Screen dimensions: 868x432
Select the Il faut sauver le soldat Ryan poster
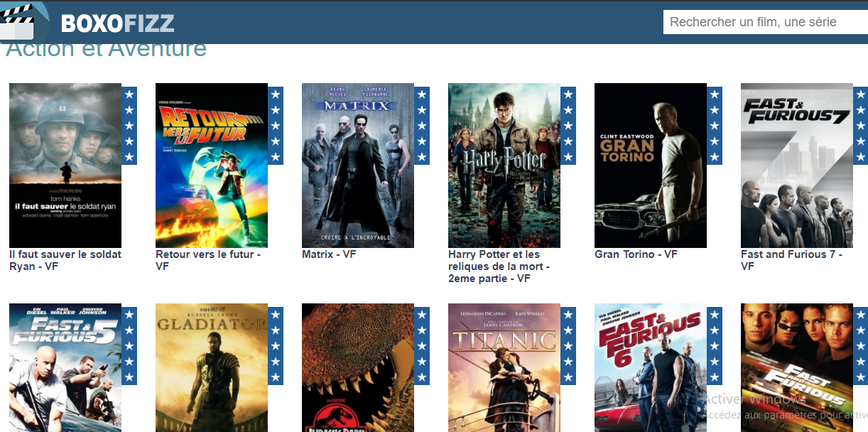coord(65,166)
